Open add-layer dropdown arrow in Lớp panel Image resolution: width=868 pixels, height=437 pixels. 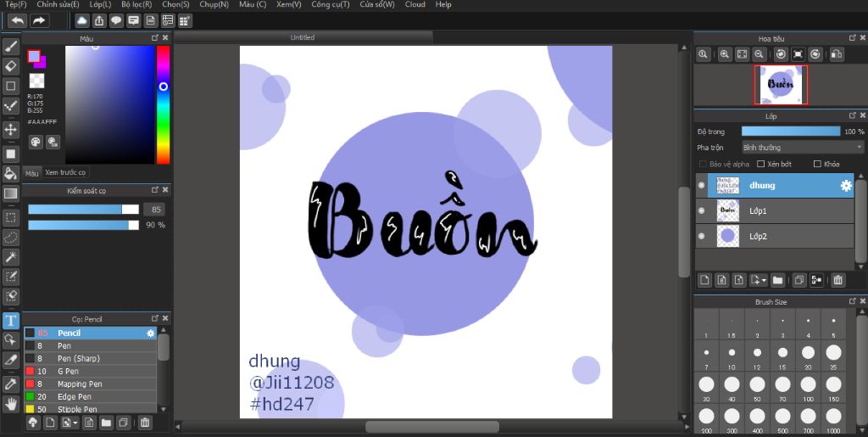point(764,280)
